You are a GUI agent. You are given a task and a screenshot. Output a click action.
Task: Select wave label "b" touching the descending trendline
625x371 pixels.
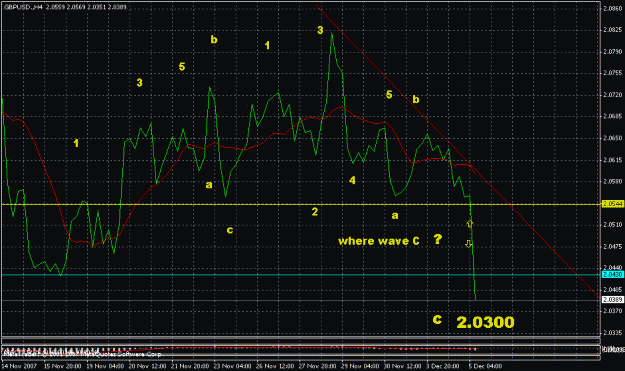tap(416, 99)
